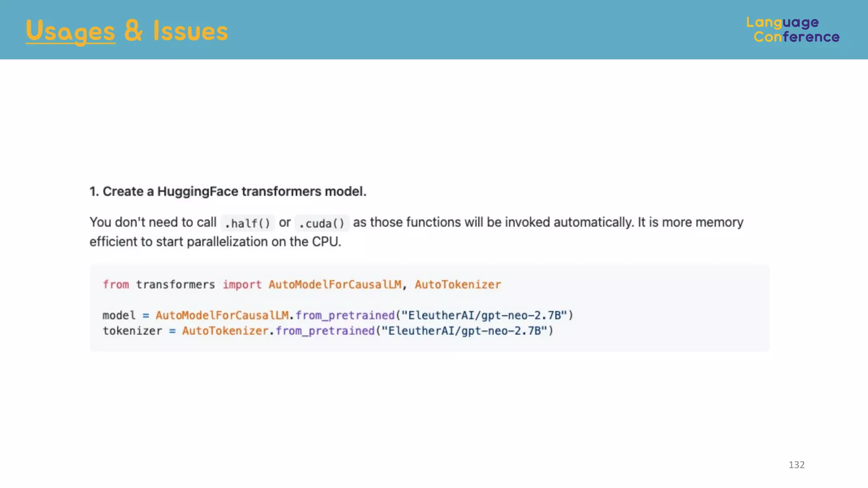
Task: Click the underlined "Usages" title word
Action: [70, 31]
